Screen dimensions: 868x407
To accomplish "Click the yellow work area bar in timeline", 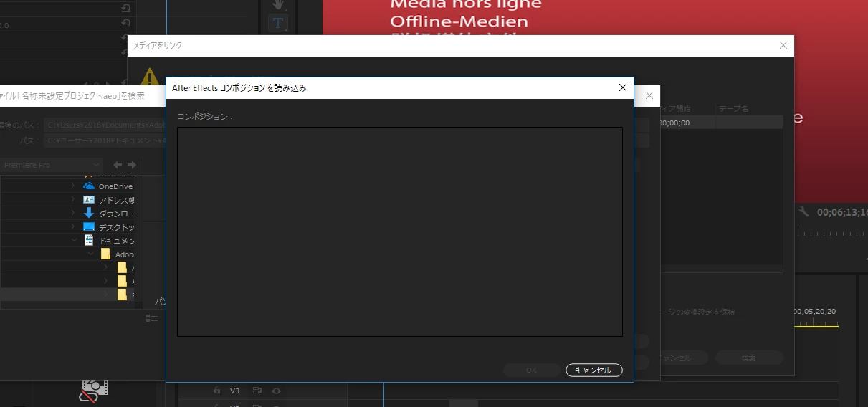I will 816,327.
